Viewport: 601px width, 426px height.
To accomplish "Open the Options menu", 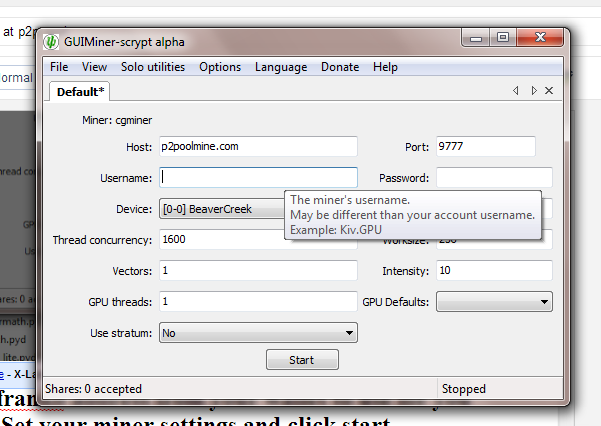I will 220,67.
